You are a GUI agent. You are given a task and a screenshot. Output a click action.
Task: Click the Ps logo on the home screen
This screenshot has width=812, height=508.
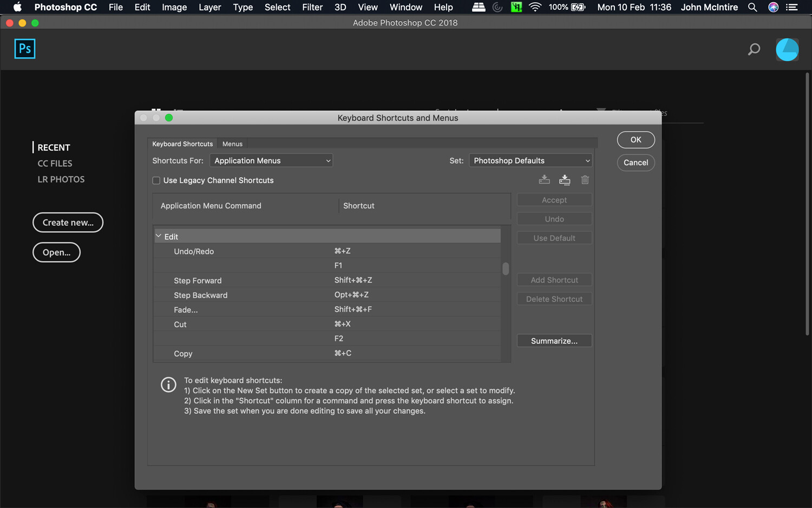(25, 49)
